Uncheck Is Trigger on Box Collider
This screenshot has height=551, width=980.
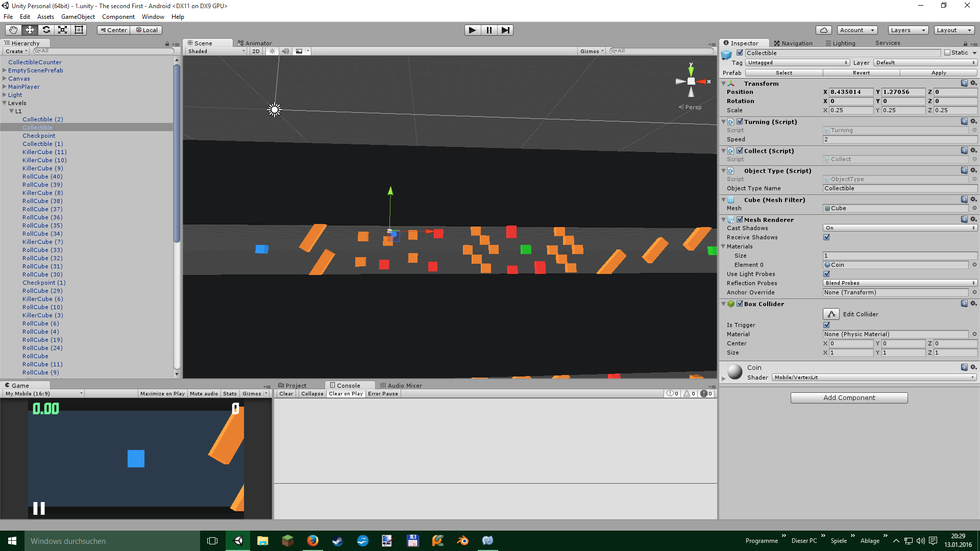click(x=826, y=325)
